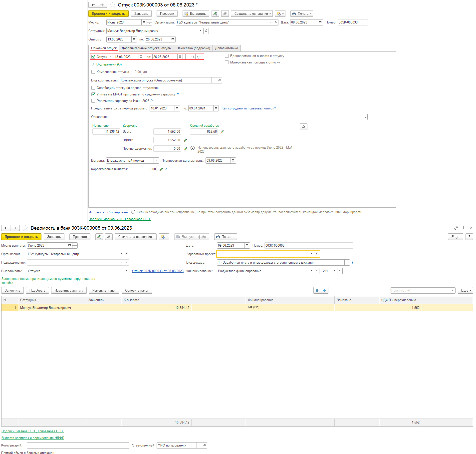Click the Сторнировать link

(118, 212)
